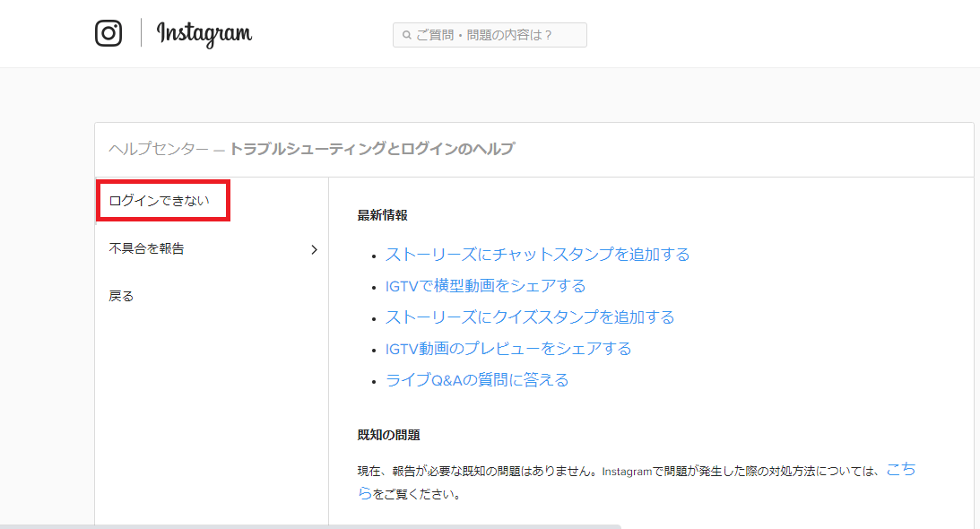Open IGTVで横型動画をシェアする link
Screen dimensions: 980x529
pos(486,286)
